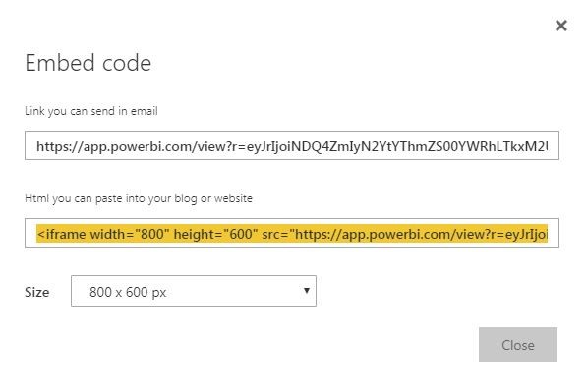The height and width of the screenshot is (392, 586).
Task: Dismiss the dialog with the X icon
Action: [x=561, y=26]
